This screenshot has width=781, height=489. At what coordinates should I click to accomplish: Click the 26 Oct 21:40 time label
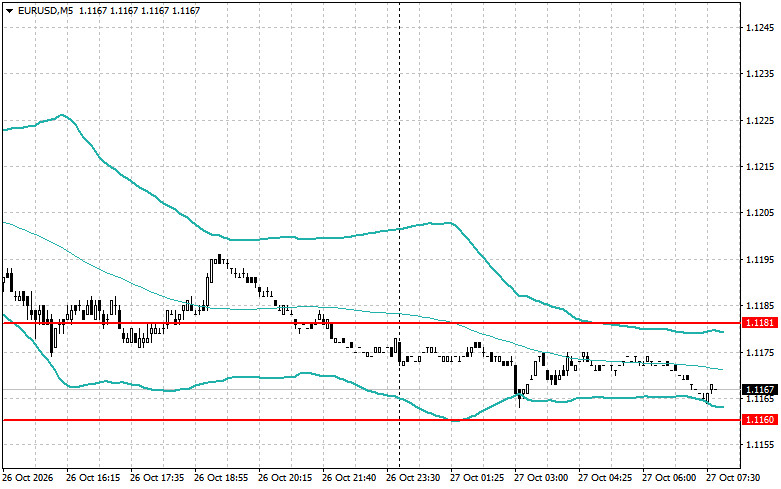tap(349, 478)
